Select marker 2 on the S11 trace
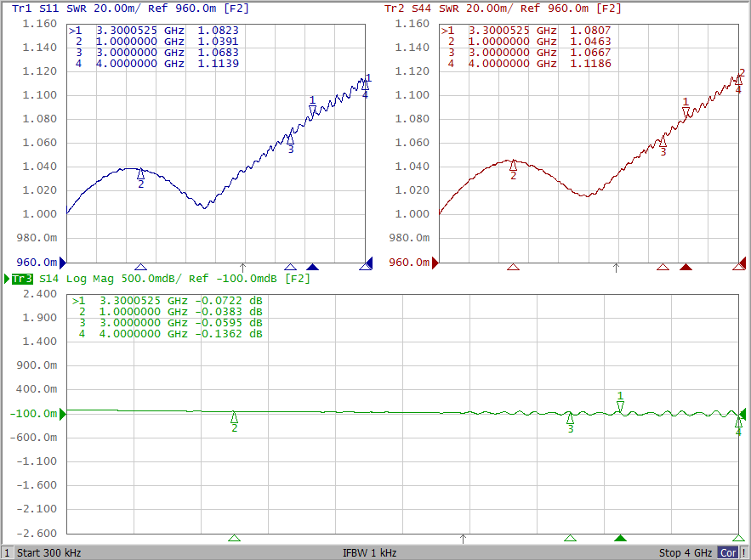This screenshot has height=560, width=751. pos(141,174)
